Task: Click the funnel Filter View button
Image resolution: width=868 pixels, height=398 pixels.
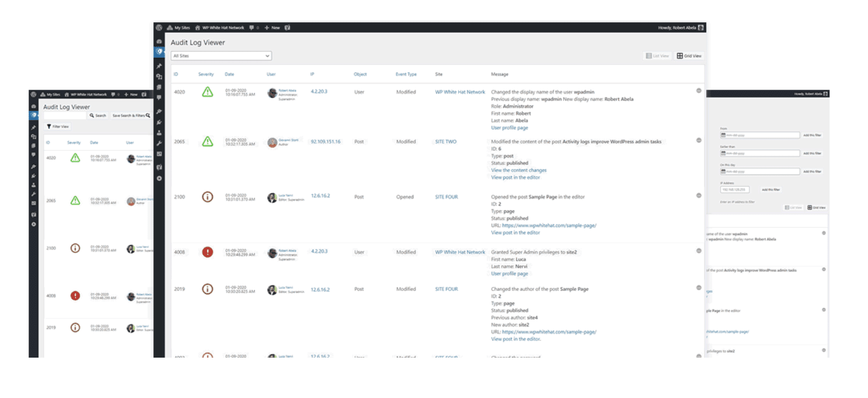Action: (58, 127)
